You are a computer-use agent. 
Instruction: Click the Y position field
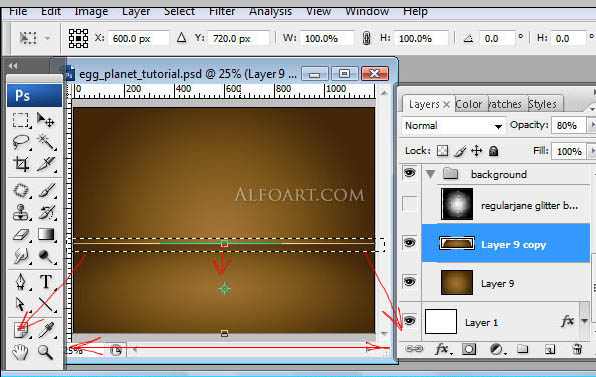pos(238,38)
